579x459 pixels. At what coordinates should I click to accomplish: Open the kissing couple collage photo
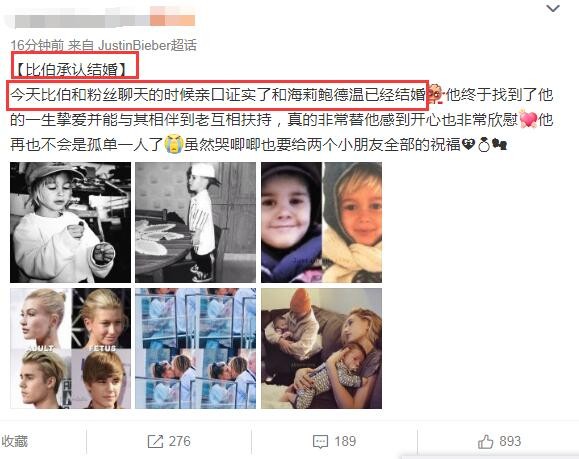click(195, 348)
